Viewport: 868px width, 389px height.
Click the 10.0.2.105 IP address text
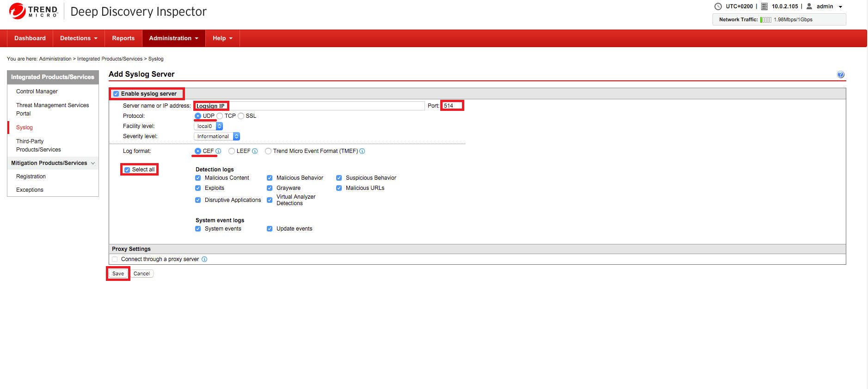tap(785, 6)
